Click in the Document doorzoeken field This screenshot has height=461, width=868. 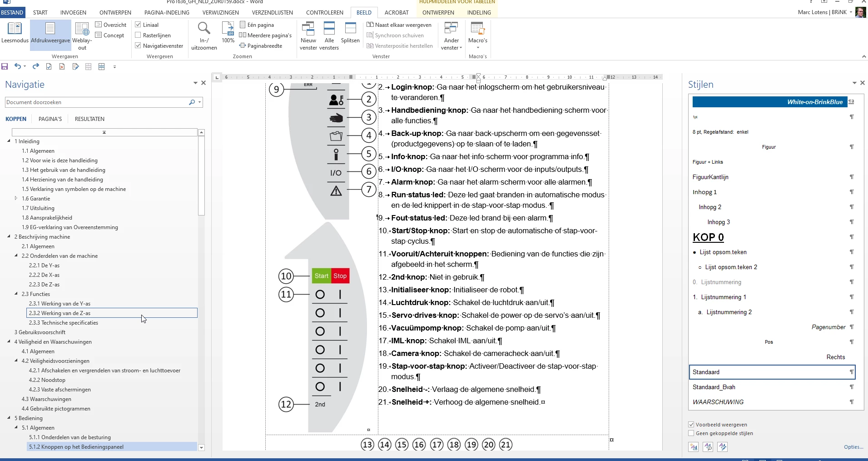pos(95,102)
